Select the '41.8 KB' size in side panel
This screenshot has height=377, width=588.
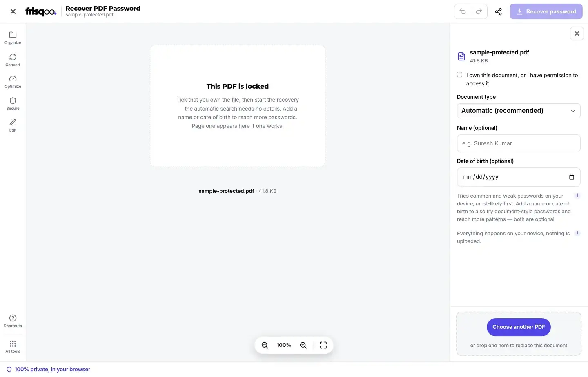479,60
